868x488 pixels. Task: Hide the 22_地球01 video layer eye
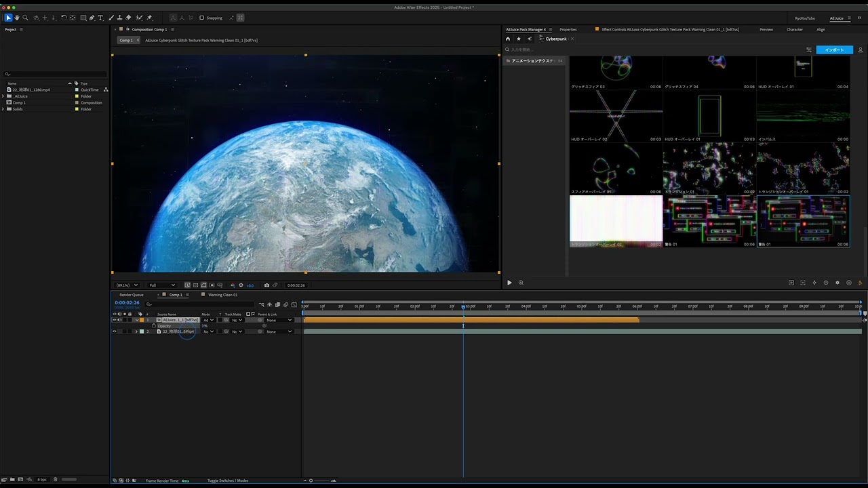(114, 331)
